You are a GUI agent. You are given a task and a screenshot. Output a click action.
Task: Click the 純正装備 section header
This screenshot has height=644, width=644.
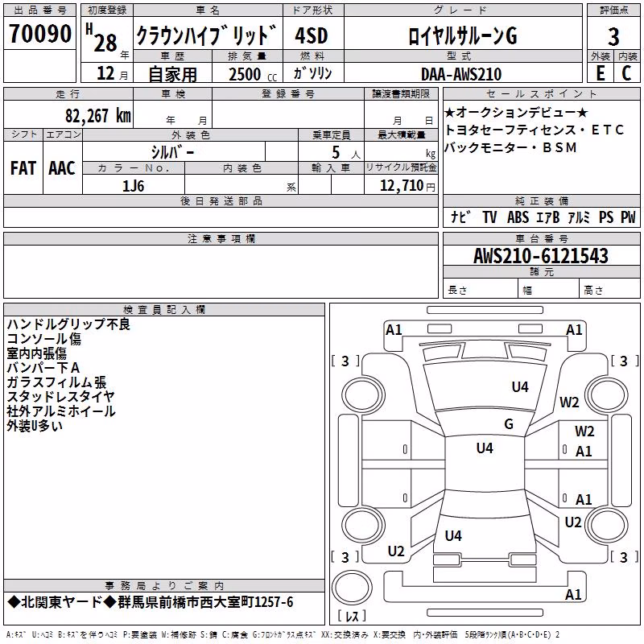coord(541,200)
